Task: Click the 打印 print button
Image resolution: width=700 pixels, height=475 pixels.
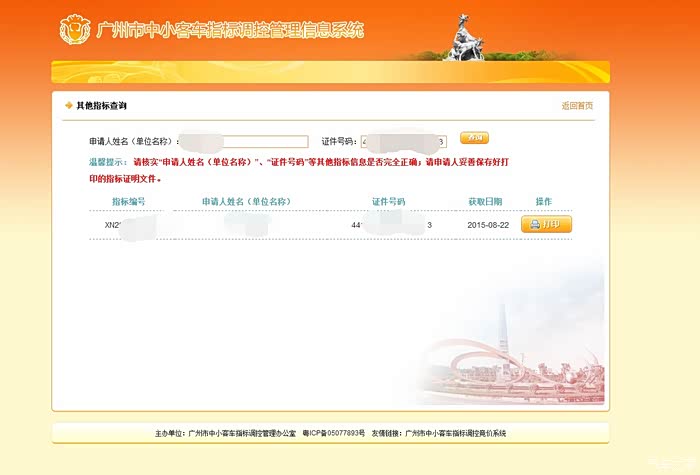Action: pyautogui.click(x=546, y=224)
